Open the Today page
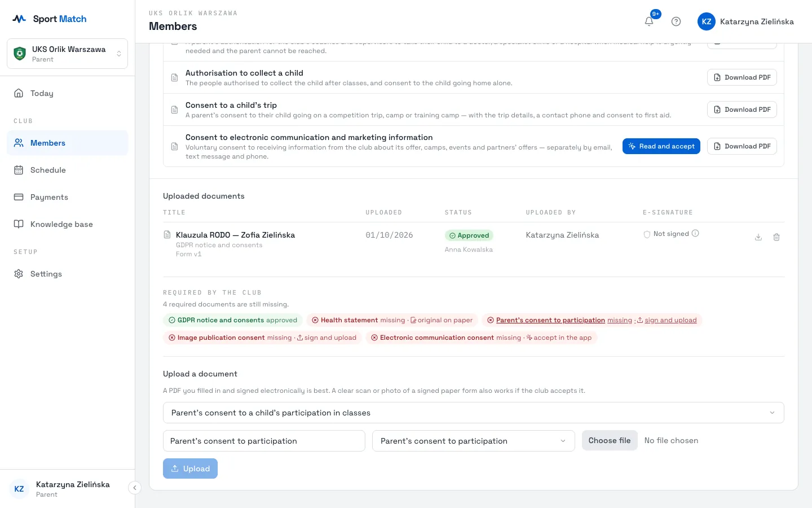The width and height of the screenshot is (812, 508). click(68, 93)
